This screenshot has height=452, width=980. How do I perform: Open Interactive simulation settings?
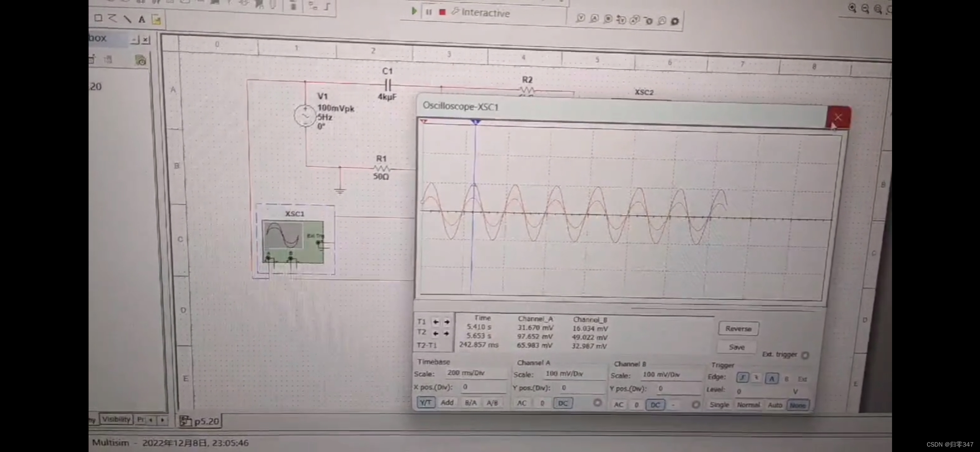(481, 13)
